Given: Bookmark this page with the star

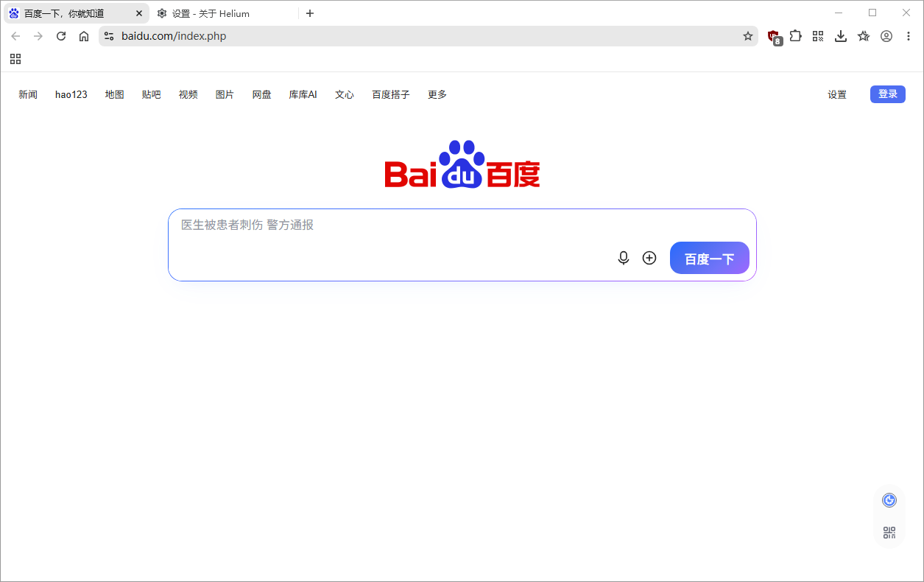Looking at the screenshot, I should (748, 36).
